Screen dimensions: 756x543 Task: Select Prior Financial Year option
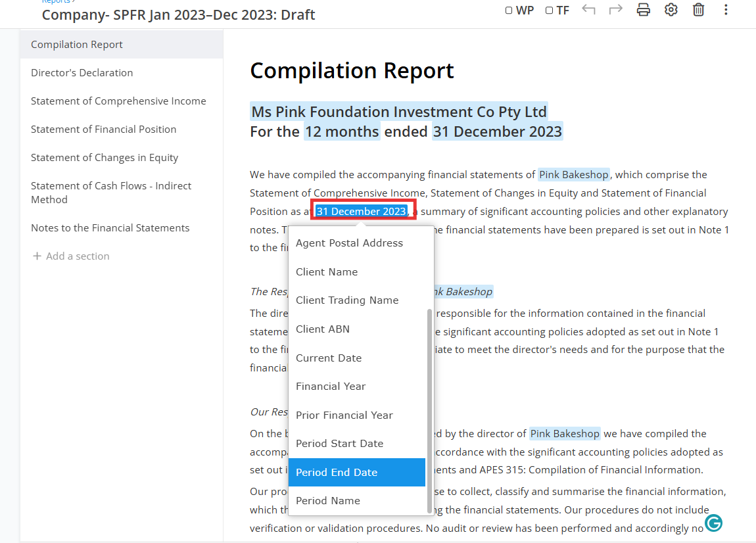pos(357,415)
